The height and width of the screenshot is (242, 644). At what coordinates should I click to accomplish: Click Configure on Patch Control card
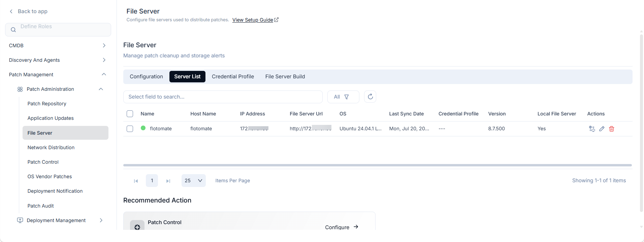[337, 227]
